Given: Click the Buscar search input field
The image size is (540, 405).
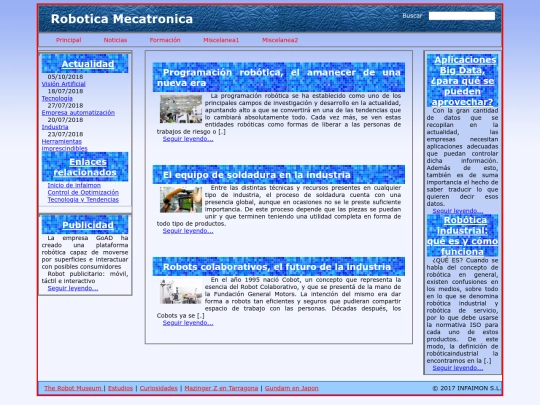Looking at the screenshot, I should (x=461, y=16).
